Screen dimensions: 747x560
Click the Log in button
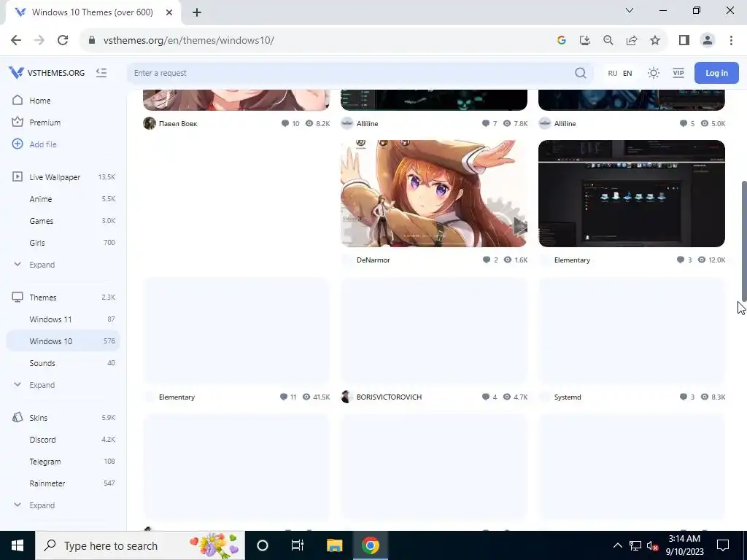[x=716, y=73]
